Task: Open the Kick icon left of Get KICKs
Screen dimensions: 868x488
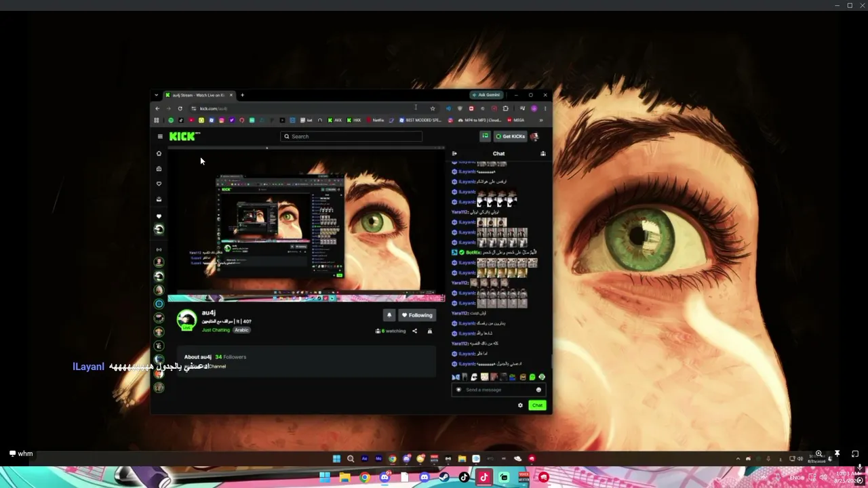Action: tap(485, 136)
